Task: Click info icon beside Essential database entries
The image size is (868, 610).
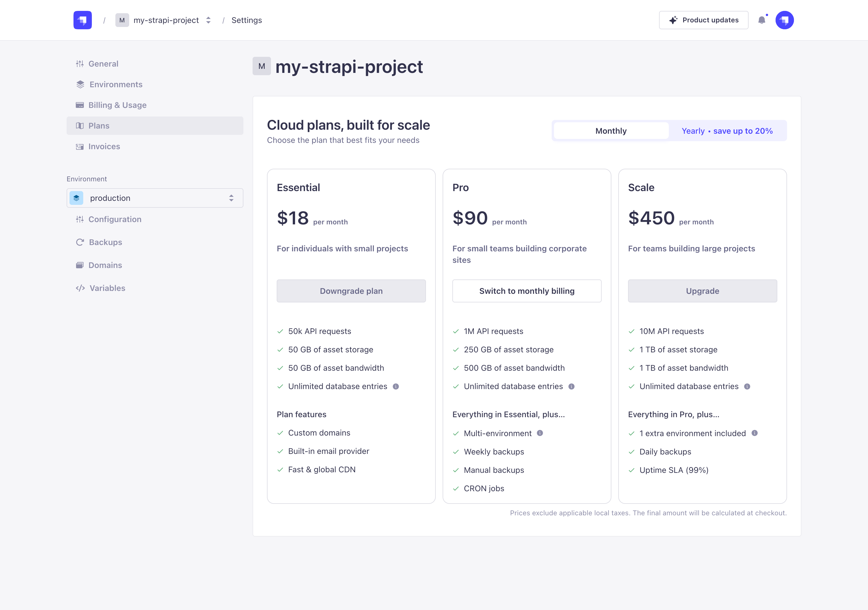Action: pos(396,386)
